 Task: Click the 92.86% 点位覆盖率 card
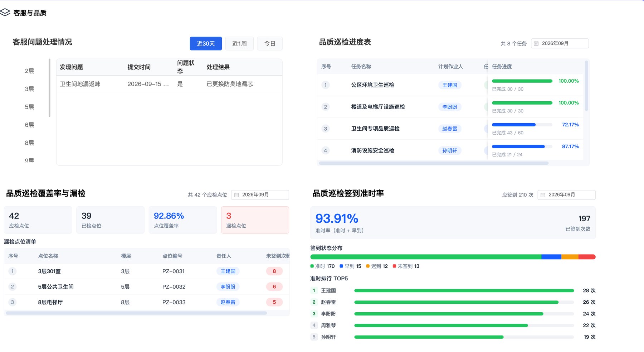pos(183,220)
